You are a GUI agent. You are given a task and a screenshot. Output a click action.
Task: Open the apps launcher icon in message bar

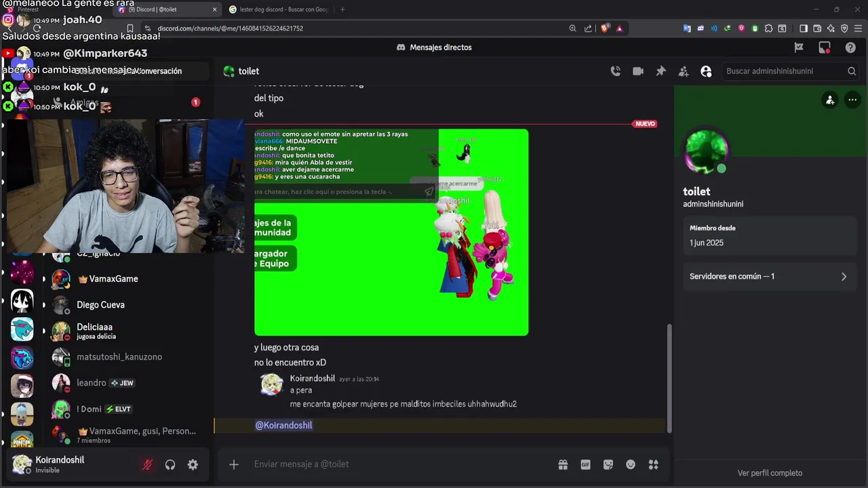point(654,464)
